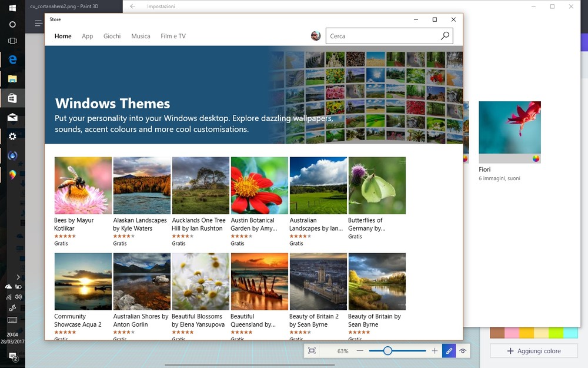Image resolution: width=588 pixels, height=368 pixels.
Task: Open the battery status tray icon
Action: (x=18, y=287)
